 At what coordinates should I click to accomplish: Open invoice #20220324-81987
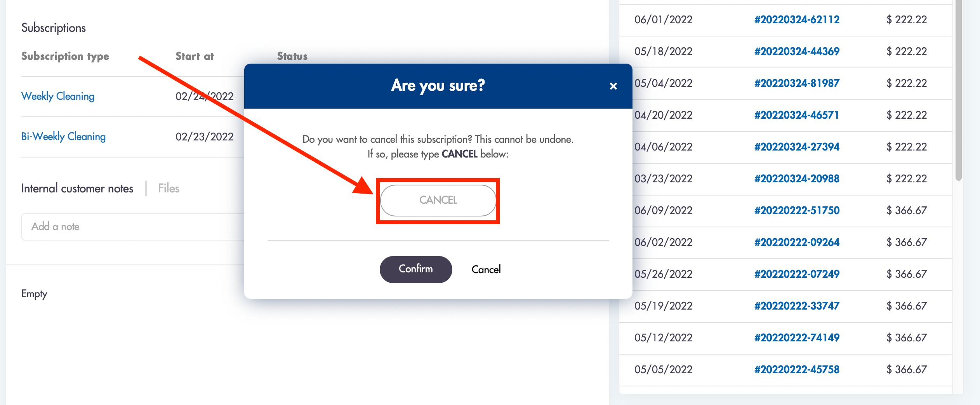point(797,83)
